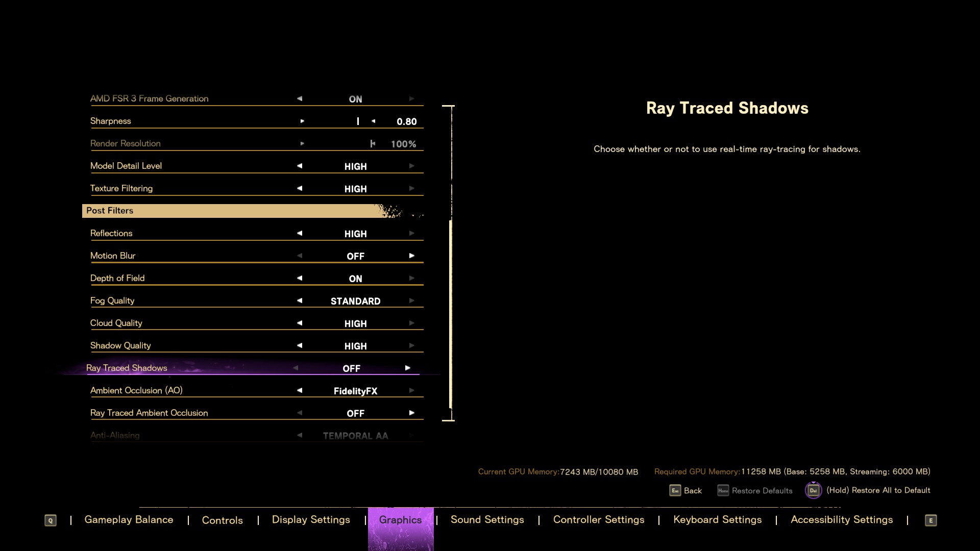Viewport: 980px width, 551px height.
Task: Switch to the Display Settings tab
Action: click(311, 520)
